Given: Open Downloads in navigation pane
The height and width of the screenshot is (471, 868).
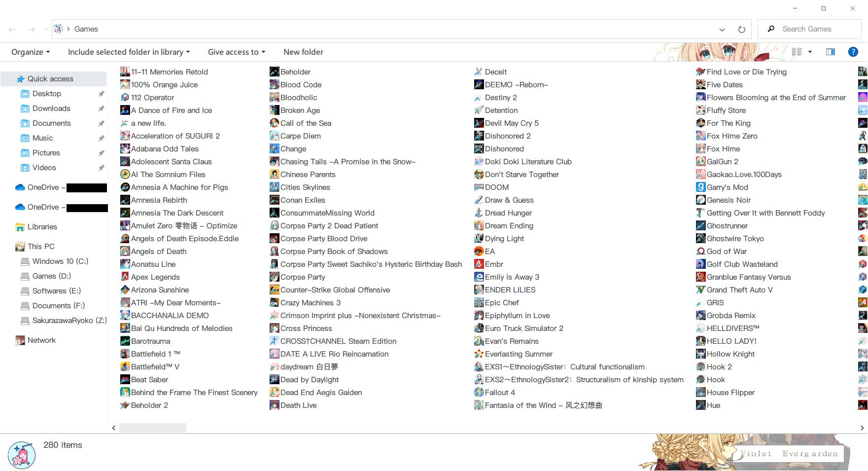Looking at the screenshot, I should pyautogui.click(x=51, y=109).
